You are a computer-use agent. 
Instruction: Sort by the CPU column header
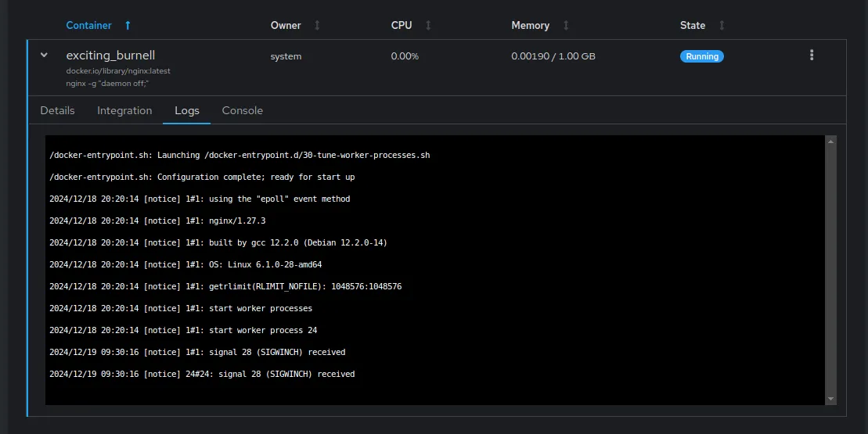(402, 26)
